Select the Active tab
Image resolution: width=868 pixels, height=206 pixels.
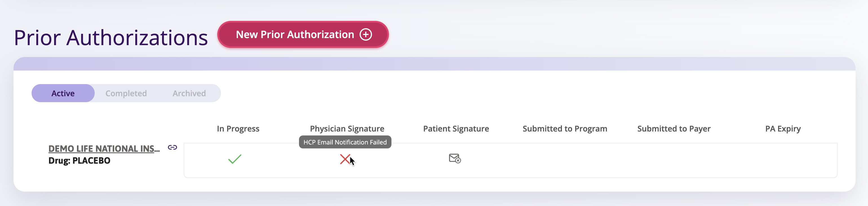[63, 93]
